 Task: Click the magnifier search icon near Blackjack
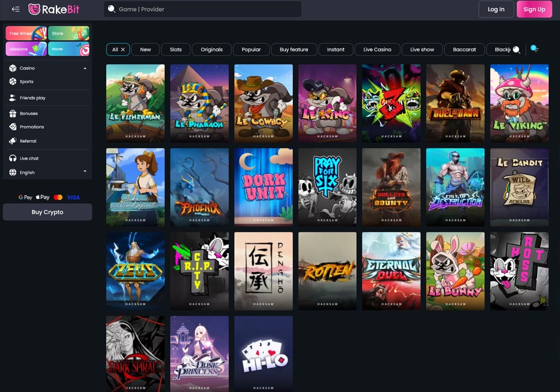[x=515, y=49]
